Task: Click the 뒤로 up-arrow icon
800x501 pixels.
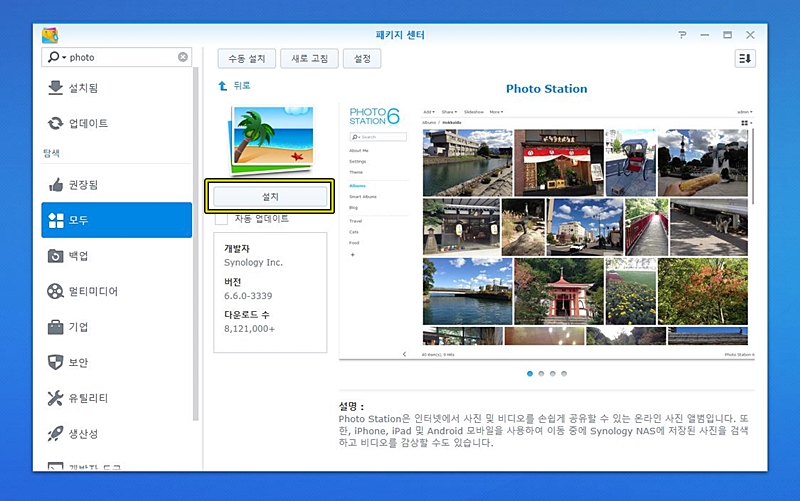Action: 222,86
